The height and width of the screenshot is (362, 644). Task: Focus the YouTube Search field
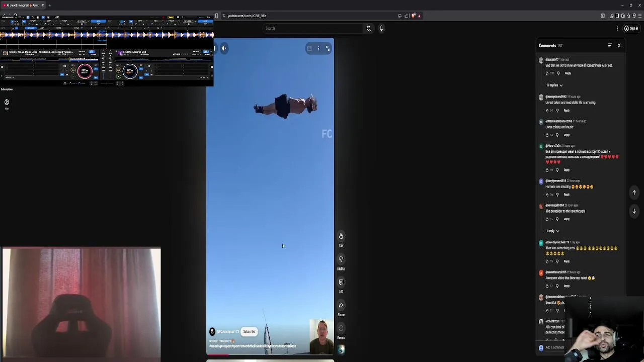[x=312, y=29]
